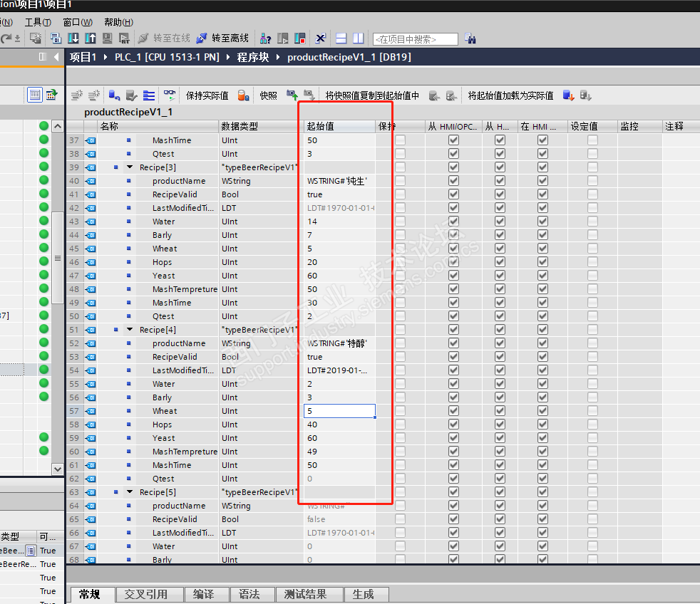Click project tree scrollbar down arrow
Screen dimensions: 700x604
click(58, 469)
